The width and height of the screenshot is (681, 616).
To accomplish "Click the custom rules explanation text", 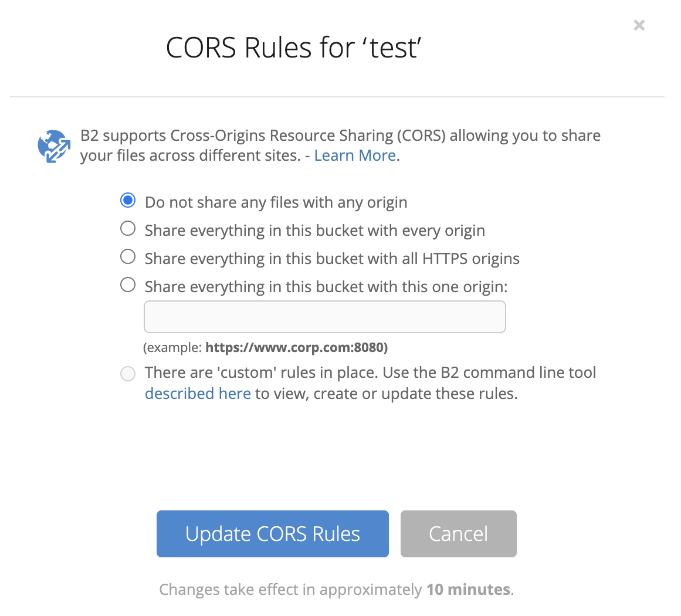I will point(370,373).
